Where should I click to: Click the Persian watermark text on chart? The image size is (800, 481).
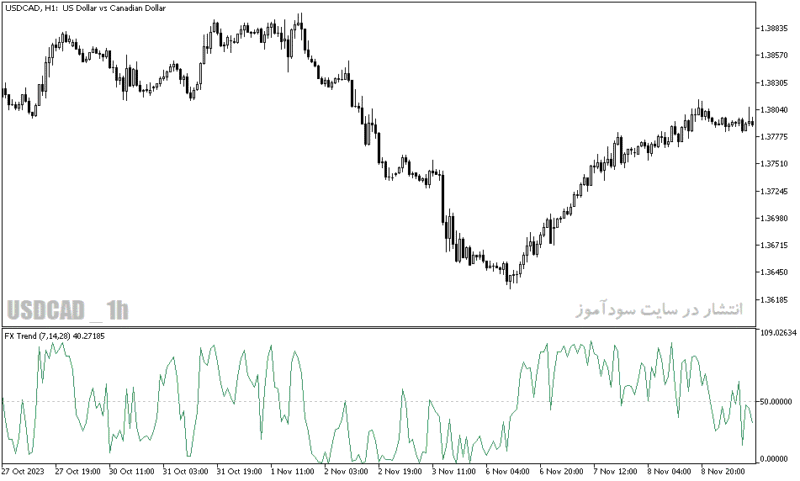(659, 309)
